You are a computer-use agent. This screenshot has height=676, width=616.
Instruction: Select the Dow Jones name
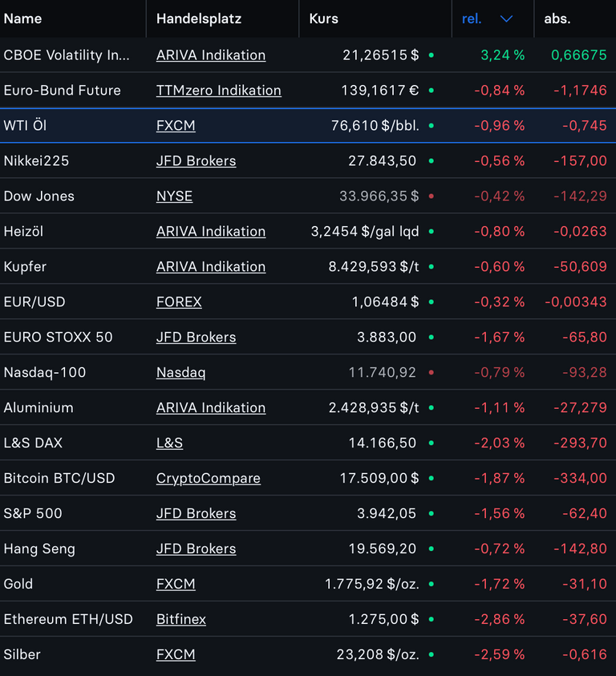[38, 196]
